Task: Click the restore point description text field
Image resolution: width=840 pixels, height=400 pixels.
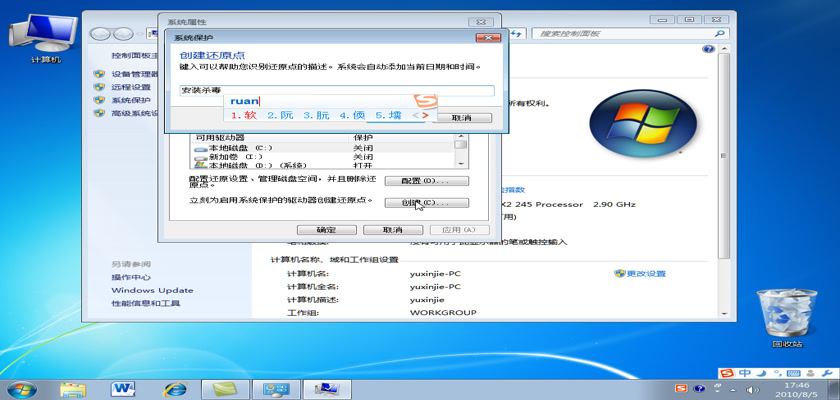Action: [336, 90]
